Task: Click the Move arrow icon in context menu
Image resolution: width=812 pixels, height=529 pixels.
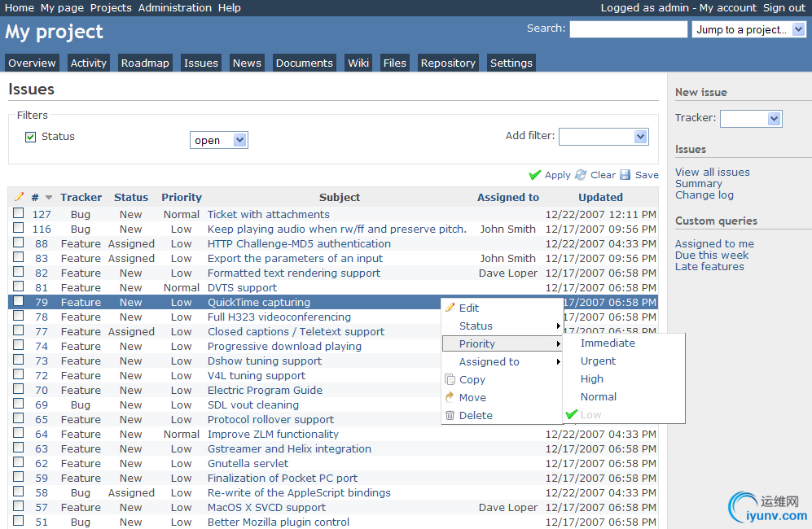Action: [x=450, y=397]
